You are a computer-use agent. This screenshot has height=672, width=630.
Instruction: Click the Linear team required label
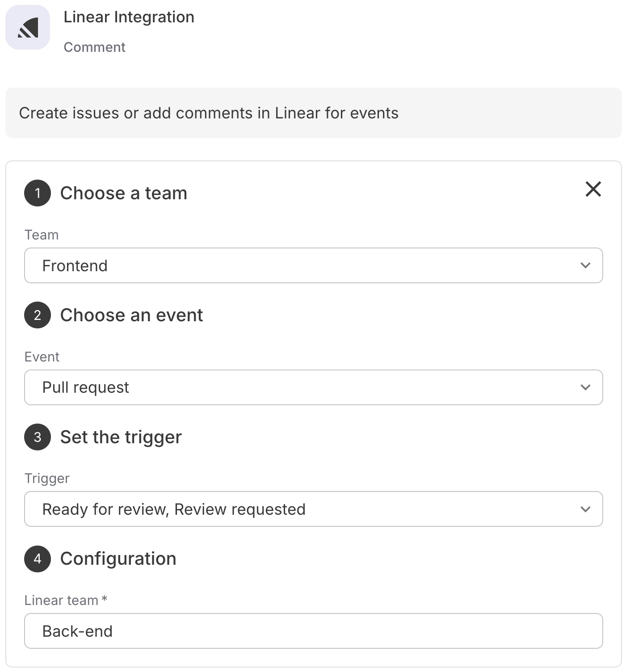pos(66,600)
